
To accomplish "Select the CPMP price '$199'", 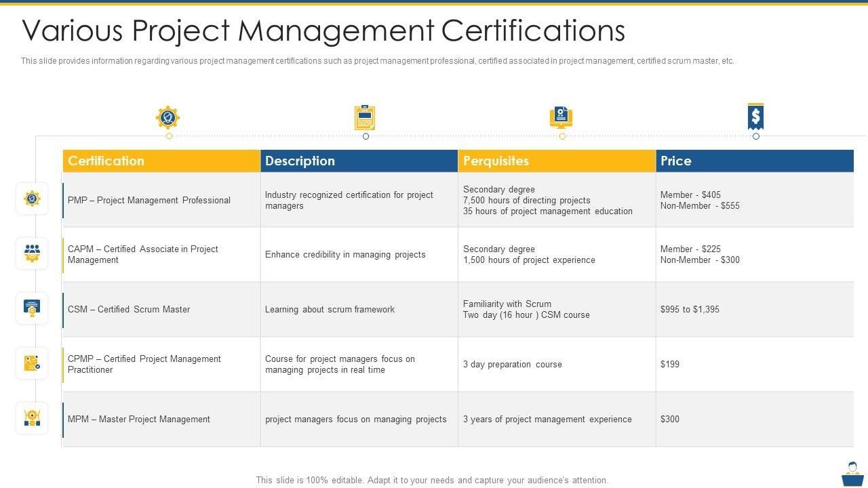I will click(670, 364).
